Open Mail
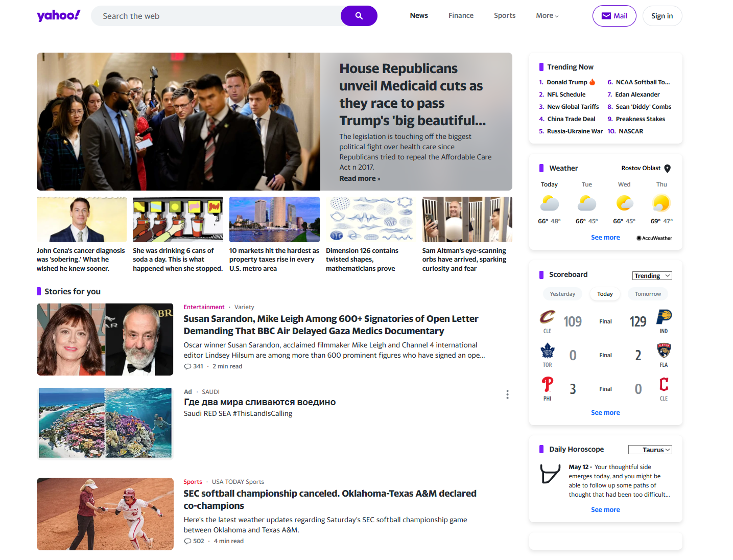Image resolution: width=733 pixels, height=560 pixels. point(614,16)
